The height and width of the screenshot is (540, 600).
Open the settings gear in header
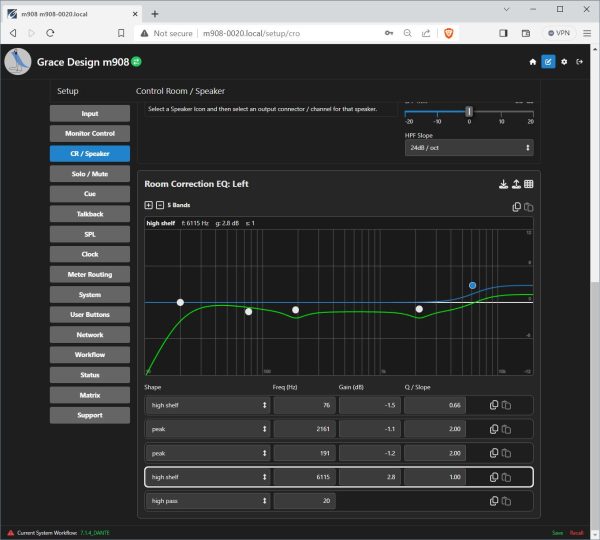click(564, 62)
